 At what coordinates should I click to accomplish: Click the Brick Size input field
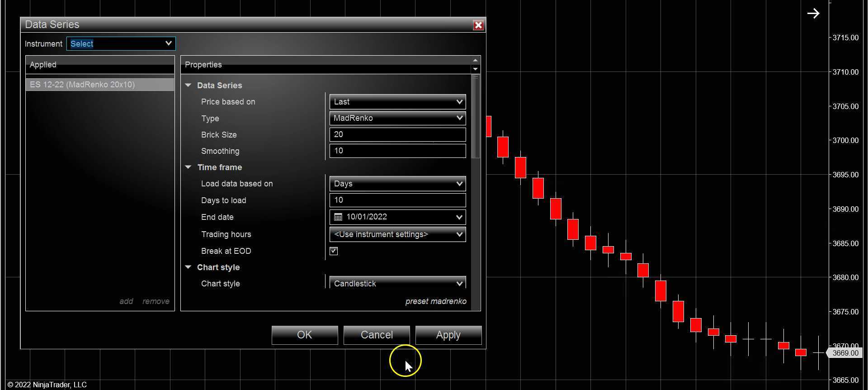[x=397, y=135]
